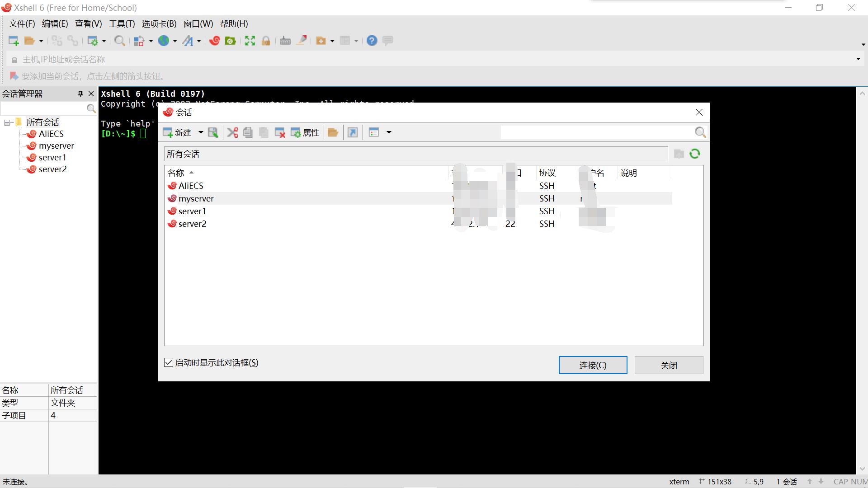This screenshot has width=868, height=488.
Task: Click the magnifier find icon in main toolbar
Action: [120, 41]
